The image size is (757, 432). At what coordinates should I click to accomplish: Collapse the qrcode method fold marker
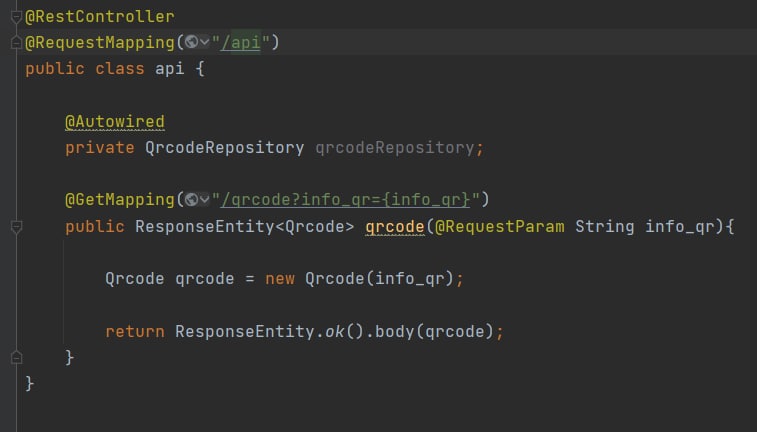pyautogui.click(x=16, y=227)
